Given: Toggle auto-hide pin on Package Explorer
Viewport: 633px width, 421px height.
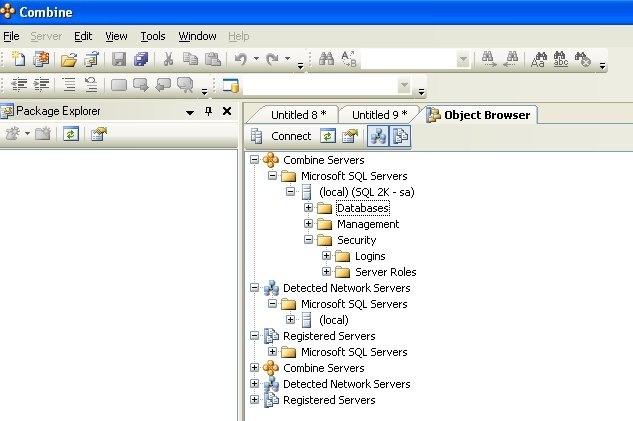Looking at the screenshot, I should tap(208, 111).
